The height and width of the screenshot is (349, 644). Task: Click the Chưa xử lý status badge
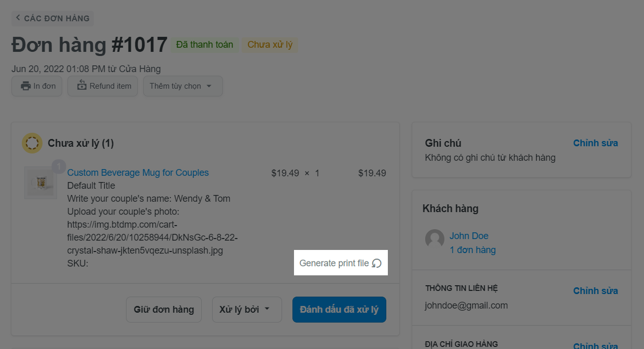[270, 45]
